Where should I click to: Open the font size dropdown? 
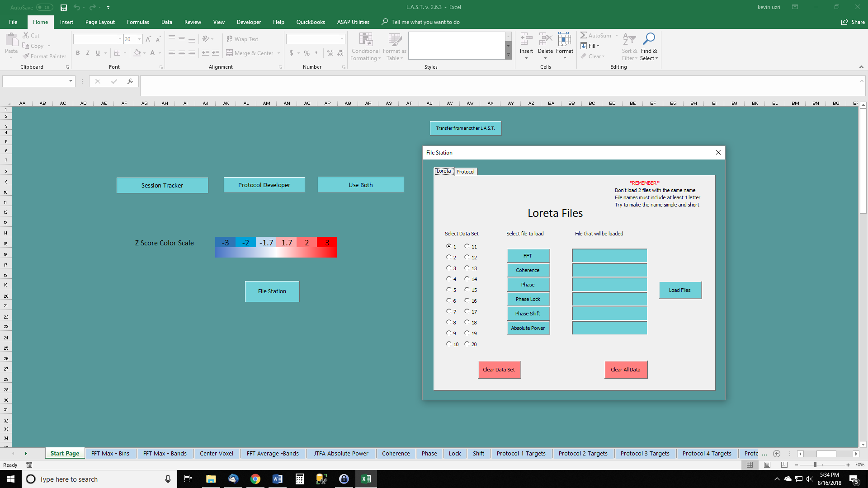[x=139, y=39]
